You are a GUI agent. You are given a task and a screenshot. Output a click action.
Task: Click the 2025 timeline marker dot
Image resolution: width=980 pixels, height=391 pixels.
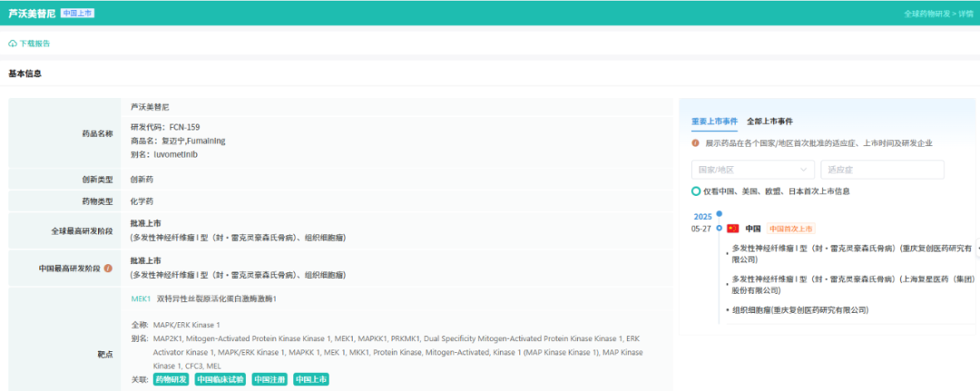(x=719, y=214)
